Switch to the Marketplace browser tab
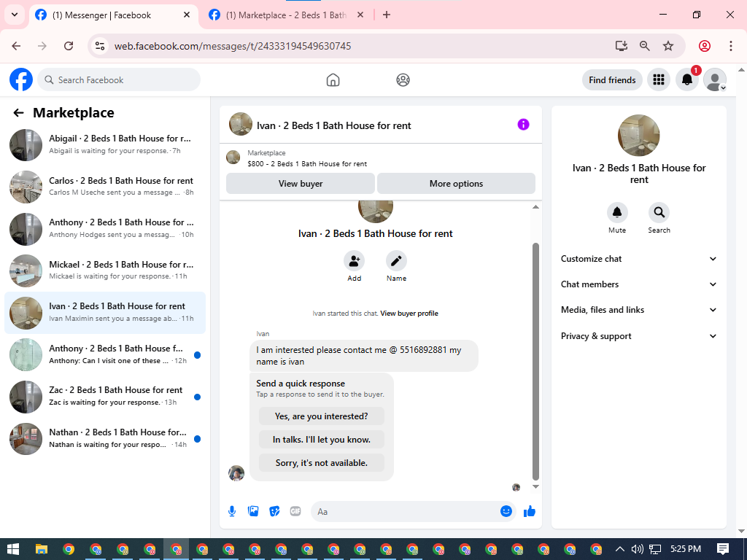The height and width of the screenshot is (560, 747). click(x=286, y=15)
